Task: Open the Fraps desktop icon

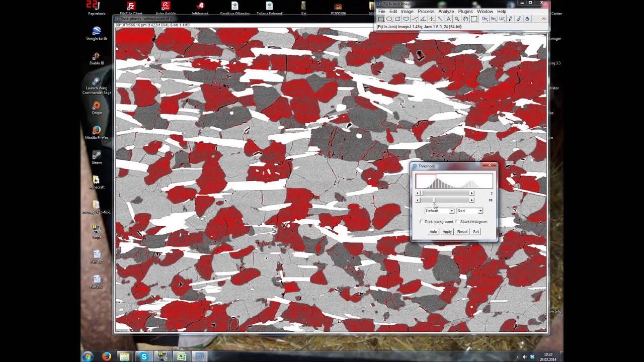Action: (96, 232)
